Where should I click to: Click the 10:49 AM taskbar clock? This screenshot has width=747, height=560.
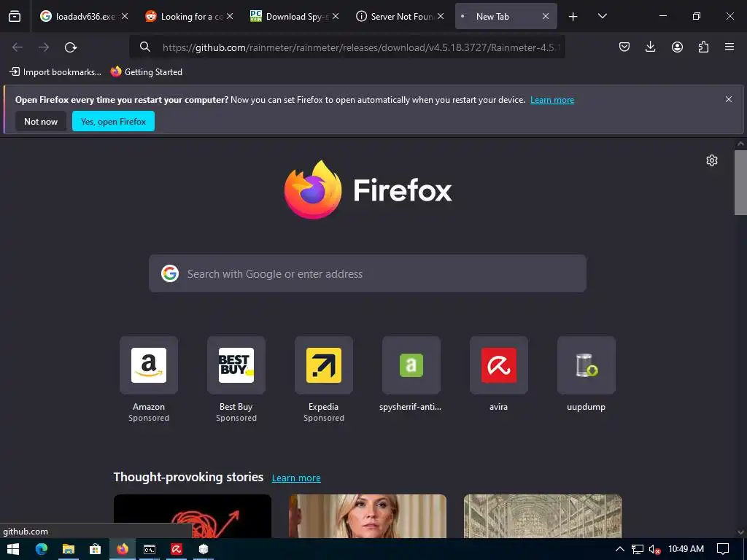pos(686,549)
